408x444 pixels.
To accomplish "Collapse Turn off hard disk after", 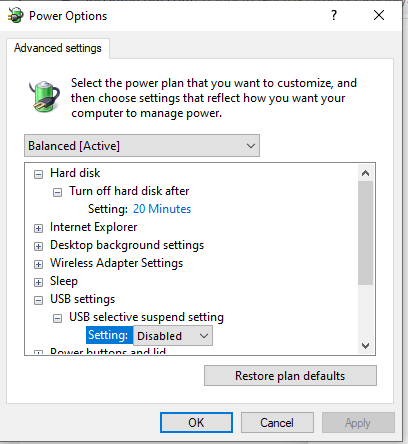I will tap(57, 192).
